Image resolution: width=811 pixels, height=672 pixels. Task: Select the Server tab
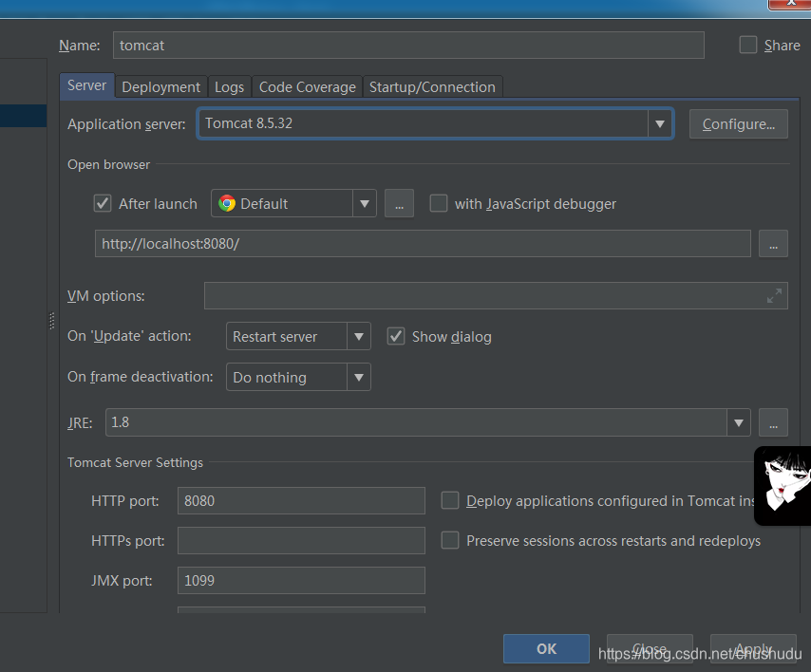(87, 85)
